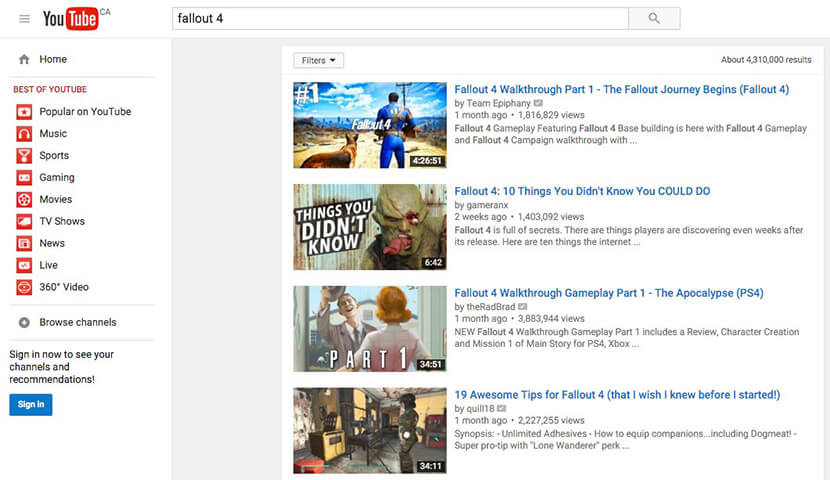The width and height of the screenshot is (830, 480).
Task: Click description starting 'Fallout 4 is full of secrets'
Action: pyautogui.click(x=629, y=236)
